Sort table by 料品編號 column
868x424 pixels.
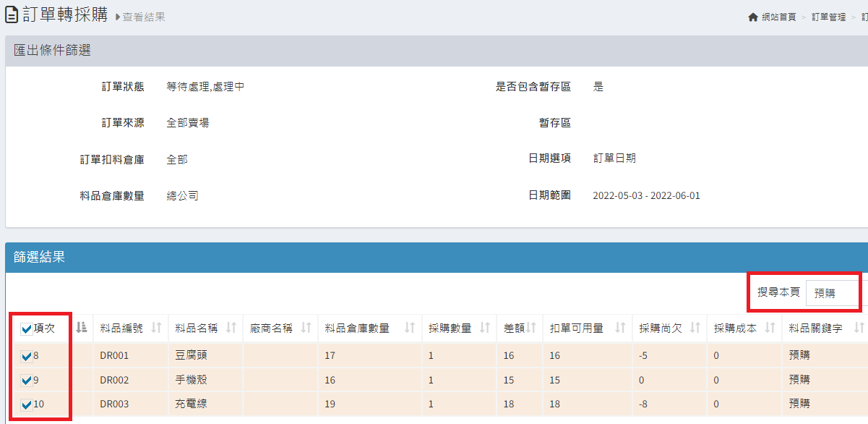[x=156, y=328]
